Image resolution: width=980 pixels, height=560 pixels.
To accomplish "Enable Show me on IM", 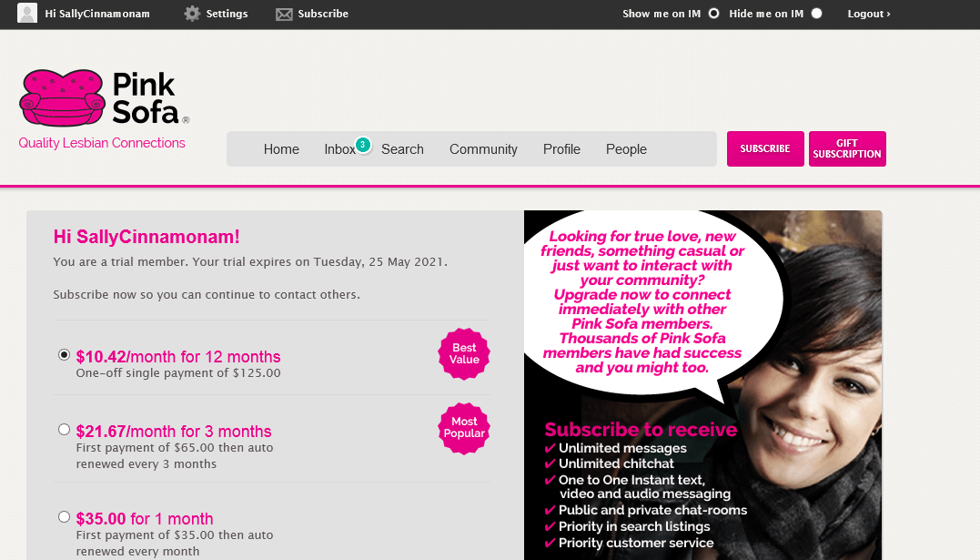I will (713, 13).
